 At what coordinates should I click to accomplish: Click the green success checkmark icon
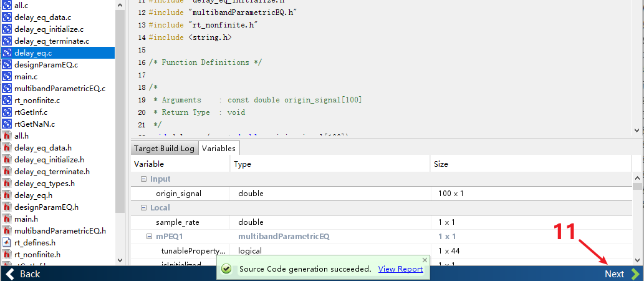226,269
